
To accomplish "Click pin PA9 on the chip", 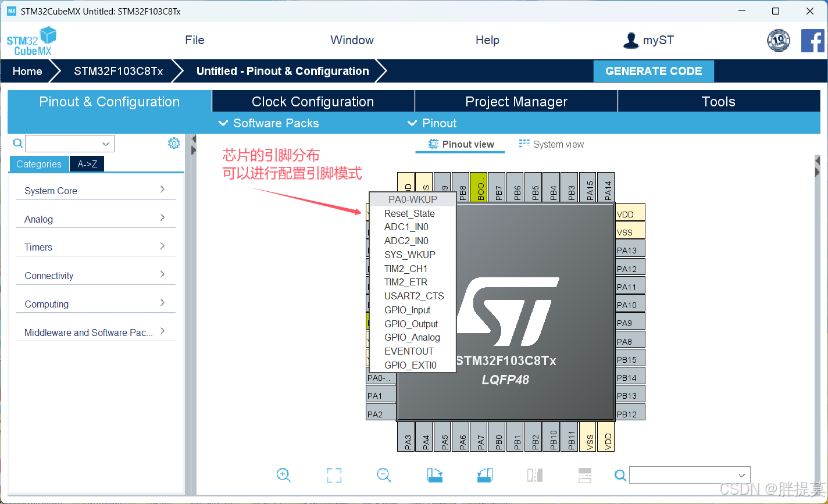I will click(x=630, y=323).
